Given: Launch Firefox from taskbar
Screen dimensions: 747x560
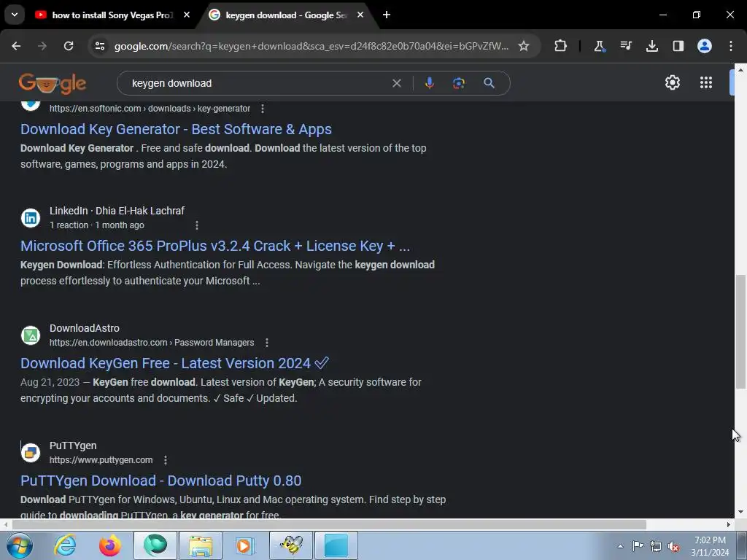Looking at the screenshot, I should click(109, 545).
